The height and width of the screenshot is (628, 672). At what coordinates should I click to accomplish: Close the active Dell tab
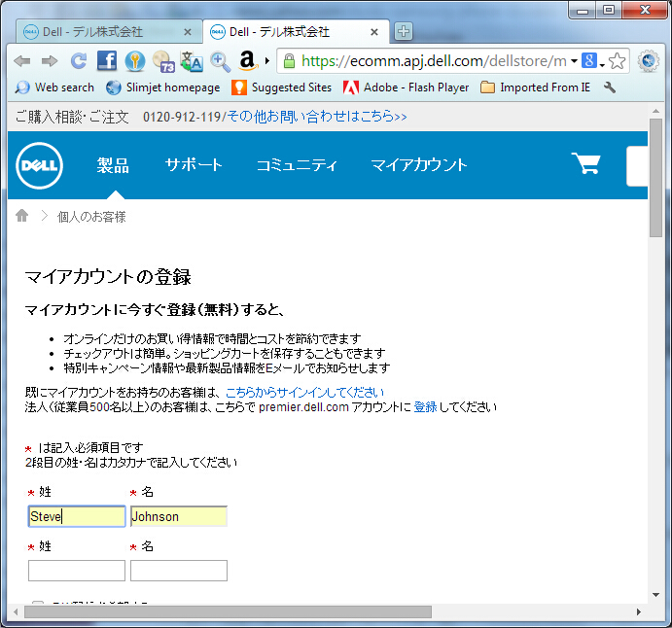[x=374, y=32]
